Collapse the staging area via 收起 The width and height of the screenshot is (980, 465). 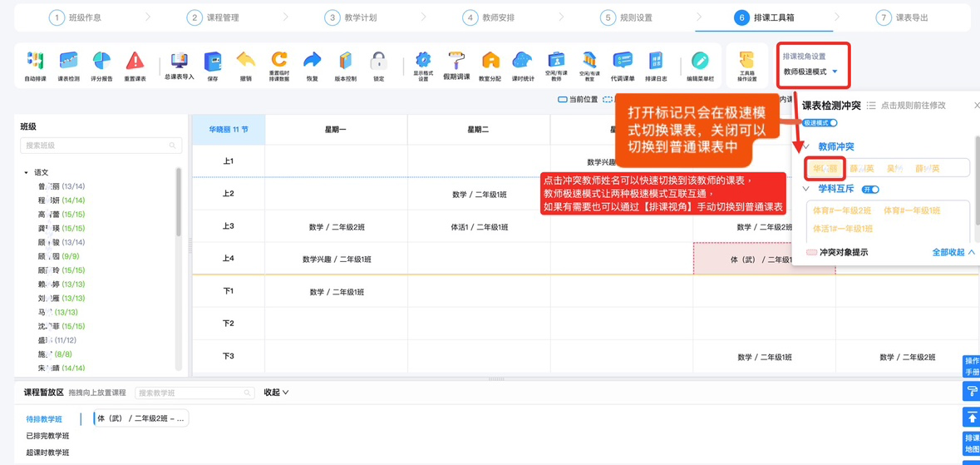tap(276, 393)
